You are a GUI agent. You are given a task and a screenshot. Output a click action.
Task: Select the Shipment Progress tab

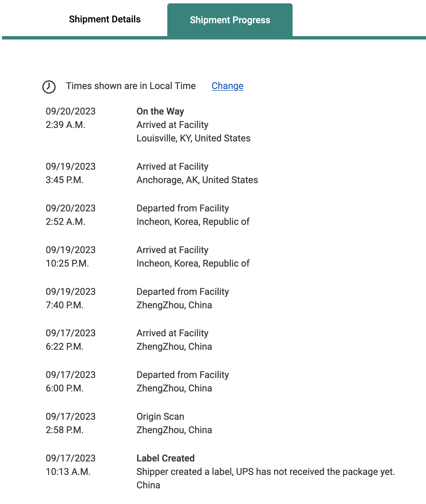230,20
